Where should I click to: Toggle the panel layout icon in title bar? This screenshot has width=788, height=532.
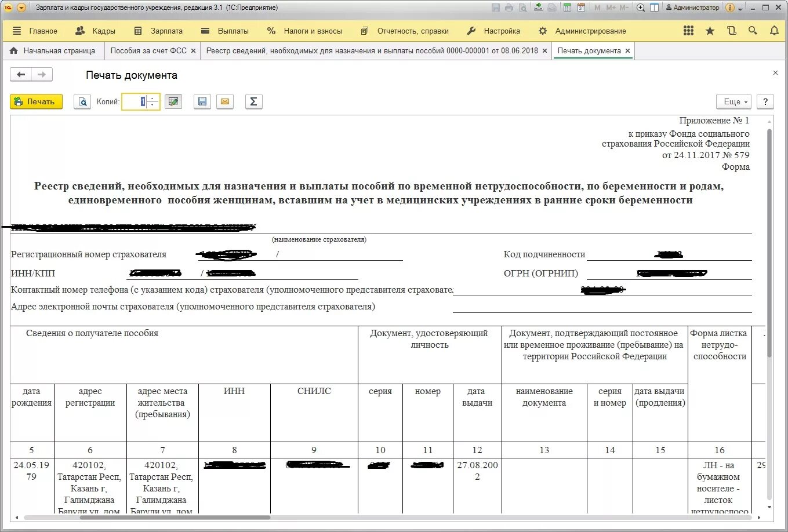654,8
